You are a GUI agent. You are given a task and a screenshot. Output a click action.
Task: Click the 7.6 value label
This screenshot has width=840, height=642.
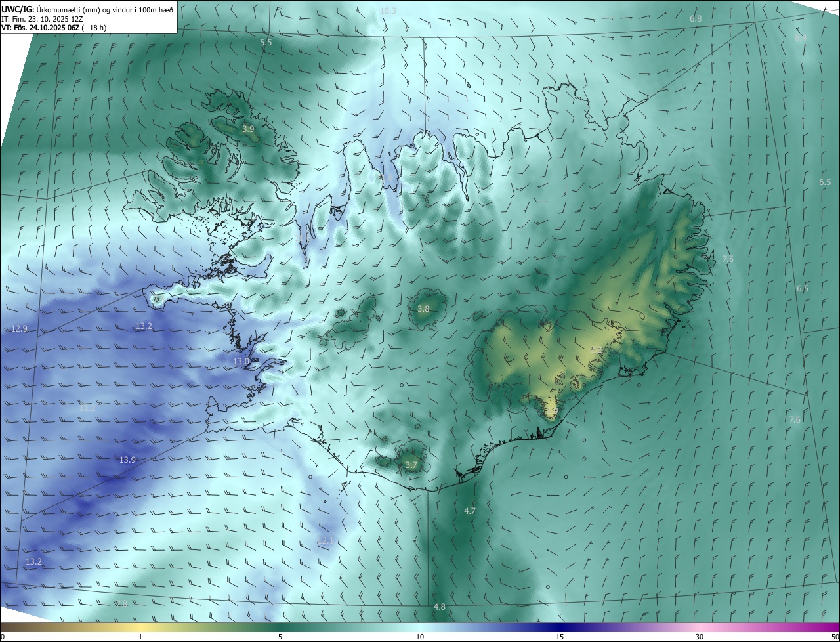795,419
